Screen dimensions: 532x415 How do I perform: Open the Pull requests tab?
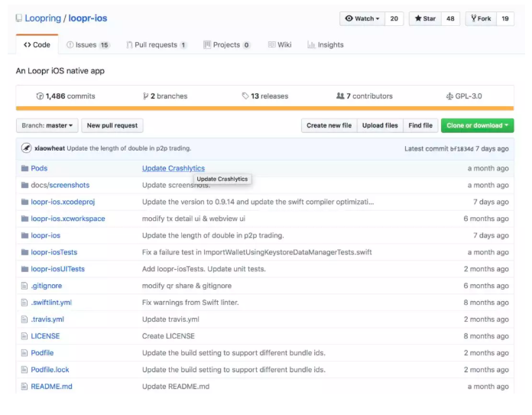[x=157, y=45]
